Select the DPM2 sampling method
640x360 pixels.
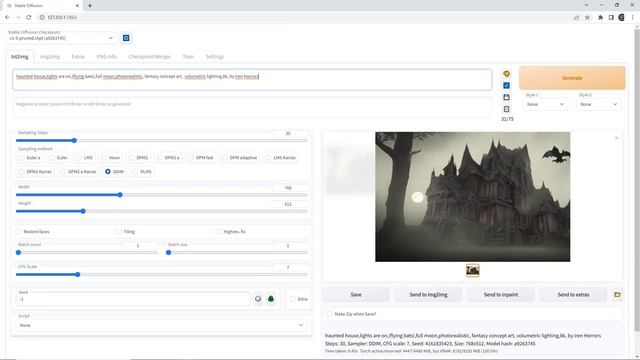(x=138, y=158)
